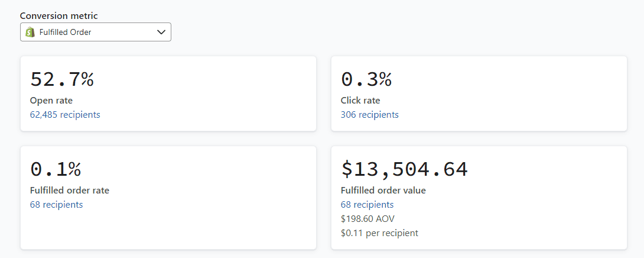Select the $0.11 per recipient text
This screenshot has height=258, width=644.
tap(379, 233)
